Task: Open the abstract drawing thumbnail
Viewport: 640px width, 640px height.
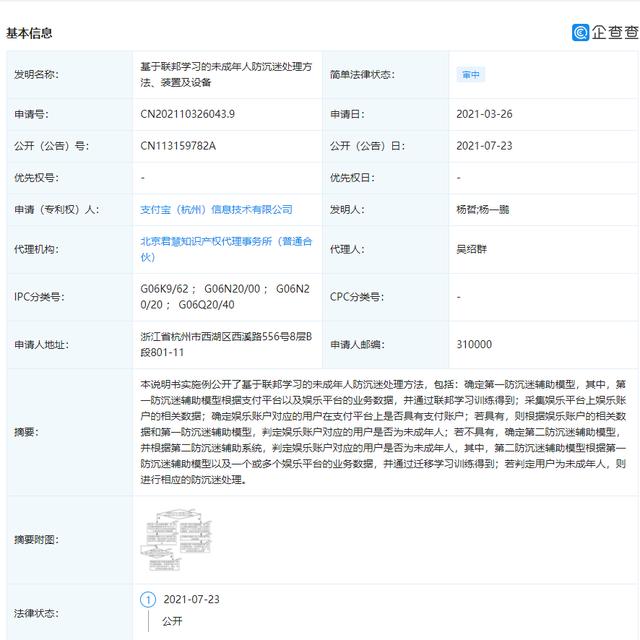Action: [176, 539]
